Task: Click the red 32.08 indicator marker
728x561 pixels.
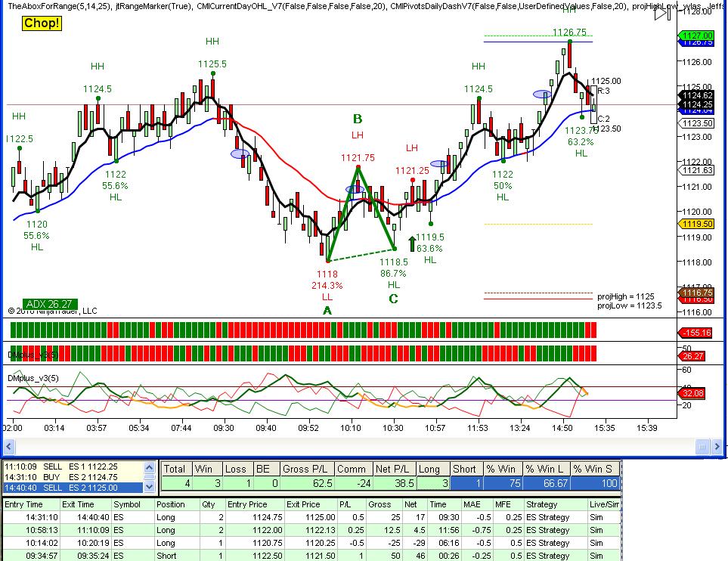Action: (x=692, y=393)
